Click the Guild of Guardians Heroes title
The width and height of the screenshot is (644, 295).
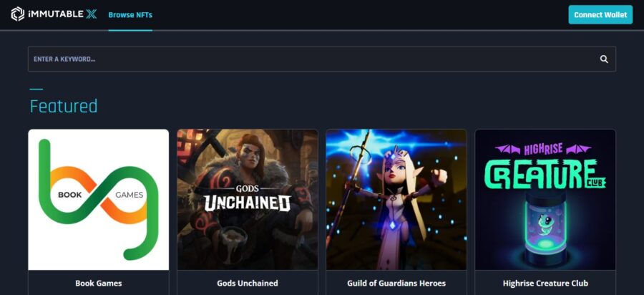[396, 283]
